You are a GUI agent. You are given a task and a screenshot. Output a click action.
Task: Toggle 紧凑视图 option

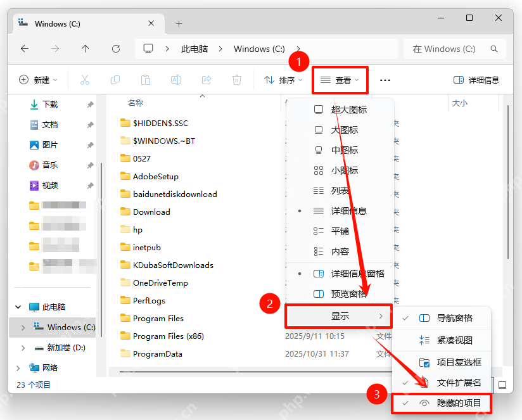(x=442, y=340)
